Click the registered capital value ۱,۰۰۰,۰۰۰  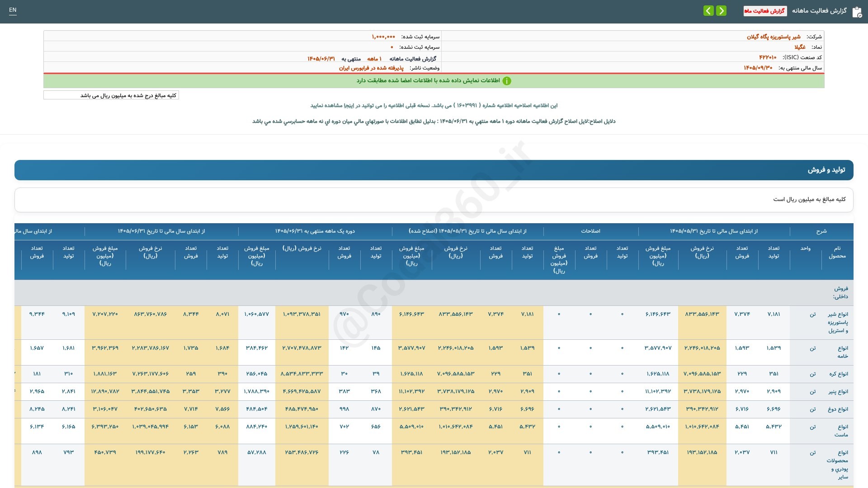pyautogui.click(x=383, y=37)
